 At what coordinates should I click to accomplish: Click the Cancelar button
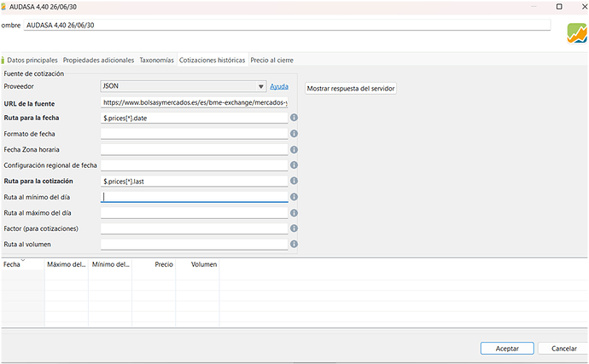[x=564, y=349]
